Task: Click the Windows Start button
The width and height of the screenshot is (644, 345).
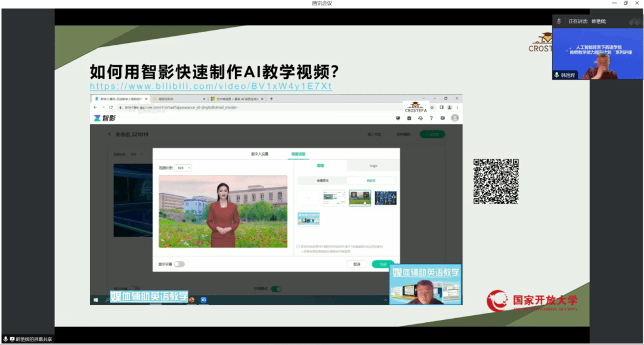Action: [x=95, y=300]
